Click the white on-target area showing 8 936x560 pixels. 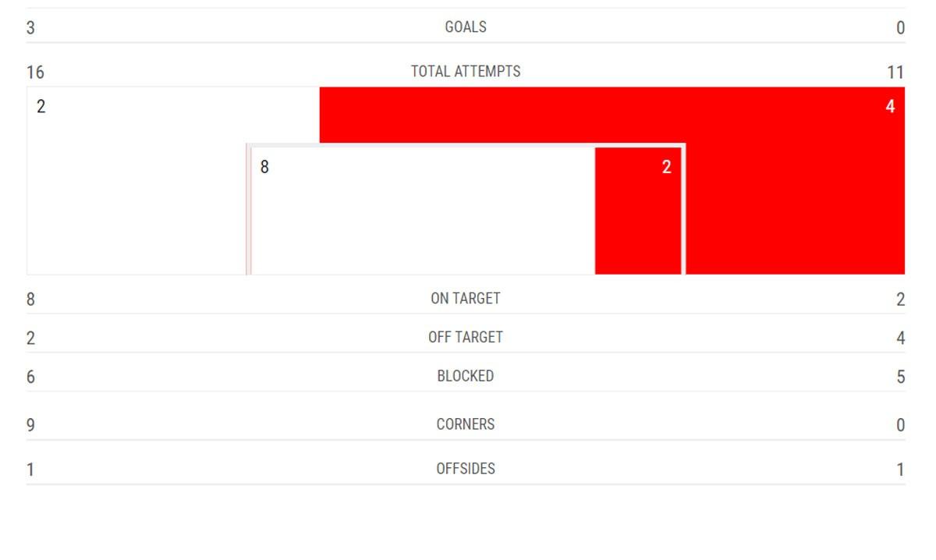point(424,211)
